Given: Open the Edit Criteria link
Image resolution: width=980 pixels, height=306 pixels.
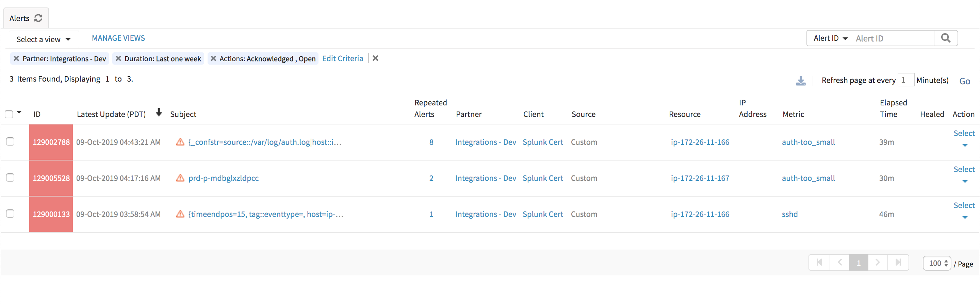Looking at the screenshot, I should click(342, 58).
